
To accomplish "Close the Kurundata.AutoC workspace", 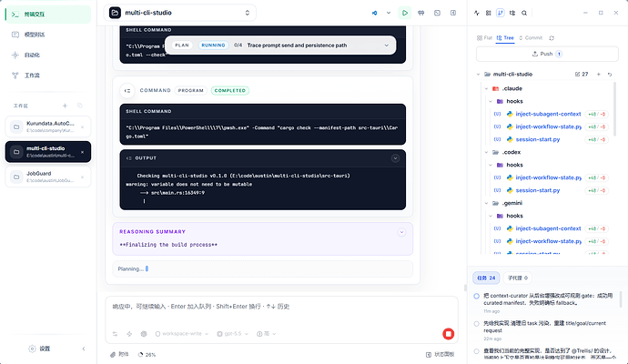I will (82, 126).
